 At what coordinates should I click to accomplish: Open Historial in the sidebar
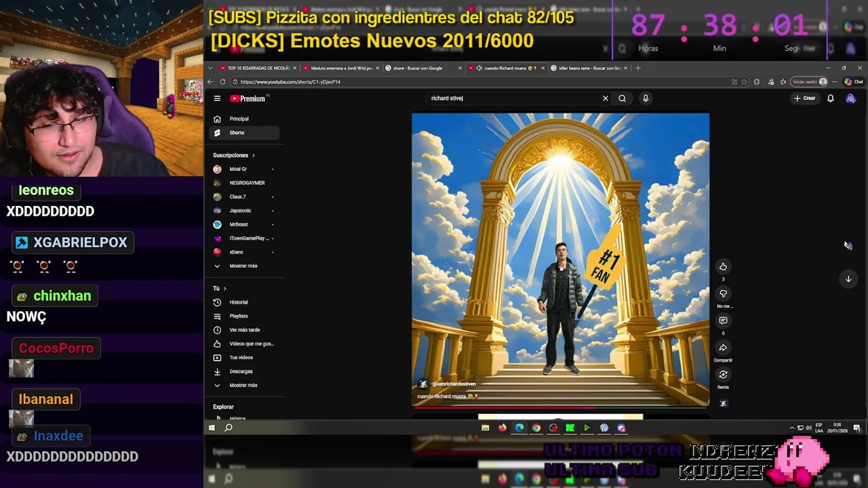[x=244, y=302]
